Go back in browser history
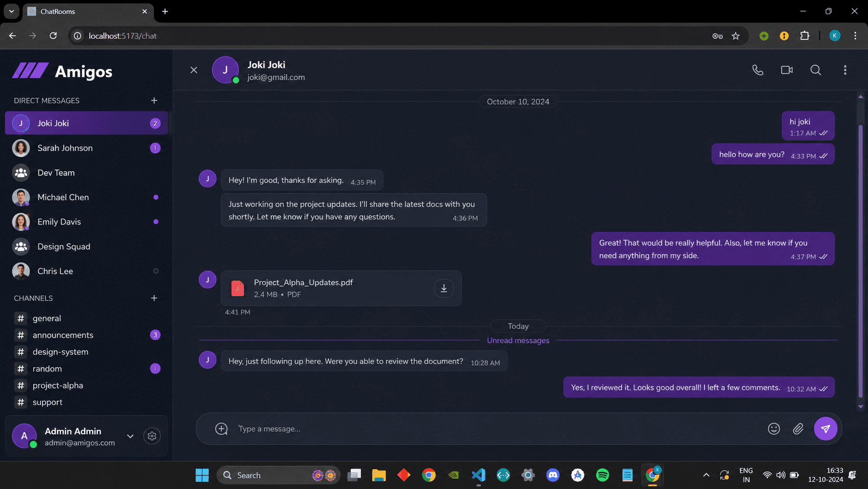The image size is (868, 489). (12, 36)
